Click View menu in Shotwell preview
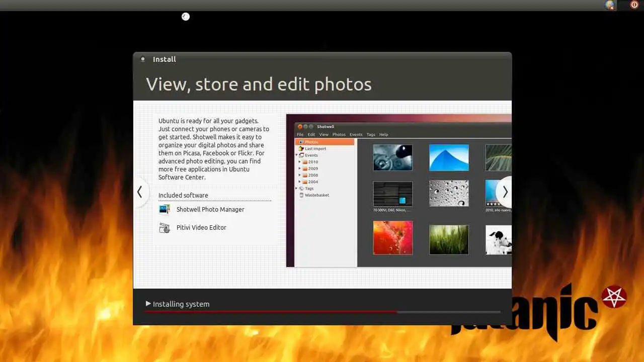 [324, 134]
